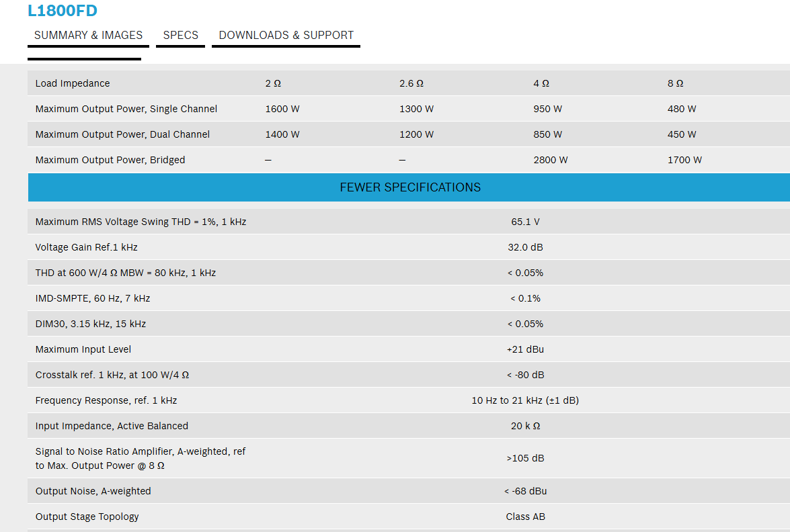
Task: Select the 1300 W single channel value
Action: [416, 109]
